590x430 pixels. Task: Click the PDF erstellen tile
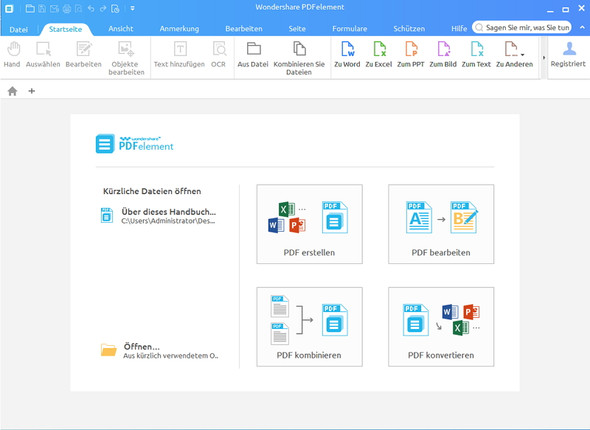coord(309,224)
